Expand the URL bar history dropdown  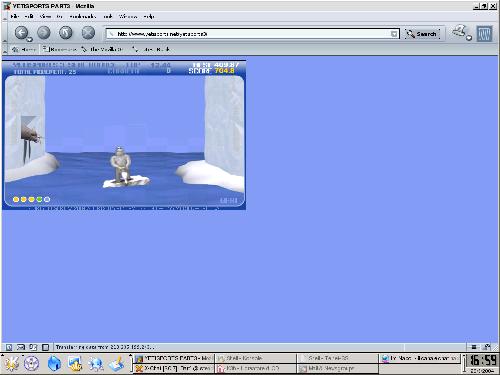394,34
